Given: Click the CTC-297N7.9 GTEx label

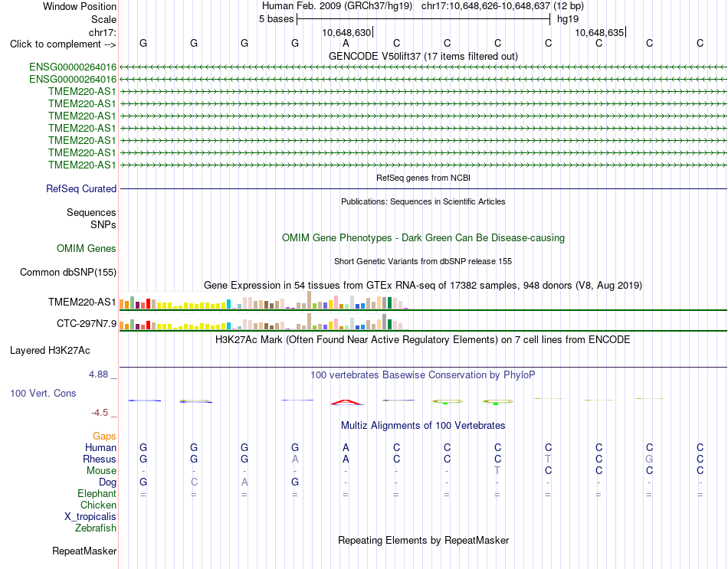Looking at the screenshot, I should pos(87,323).
